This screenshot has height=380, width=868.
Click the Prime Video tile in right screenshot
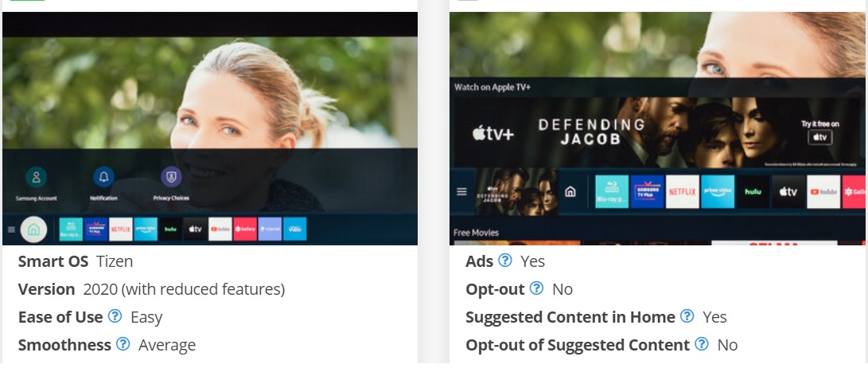[718, 192]
